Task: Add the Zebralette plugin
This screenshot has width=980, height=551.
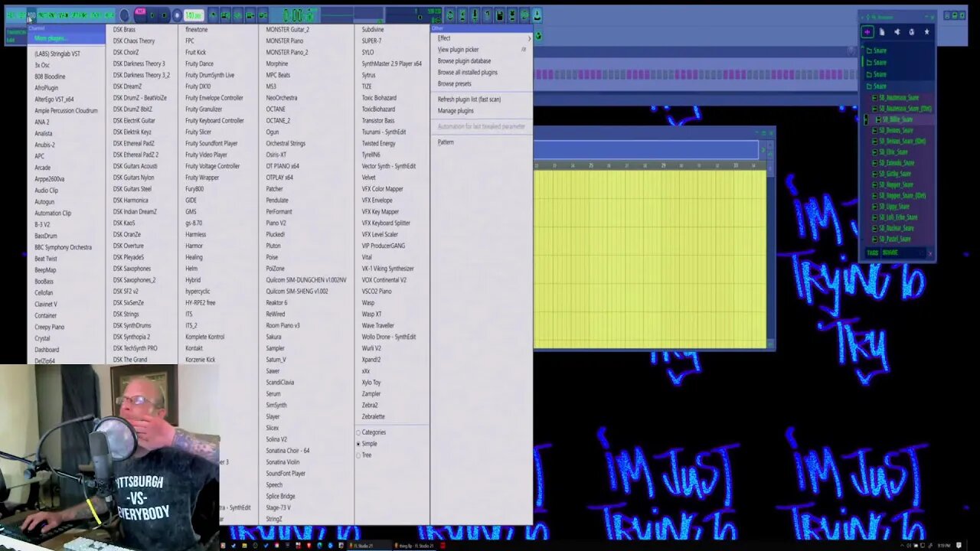Action: click(373, 416)
